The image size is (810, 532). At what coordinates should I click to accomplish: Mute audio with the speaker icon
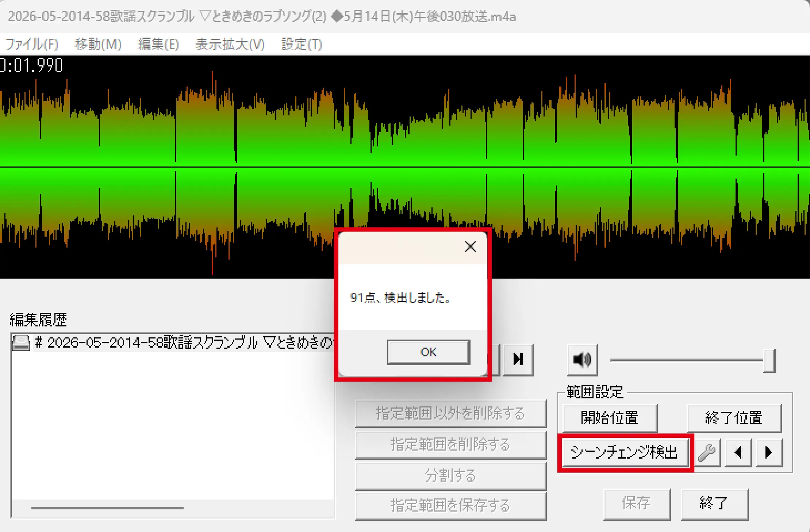click(x=582, y=360)
